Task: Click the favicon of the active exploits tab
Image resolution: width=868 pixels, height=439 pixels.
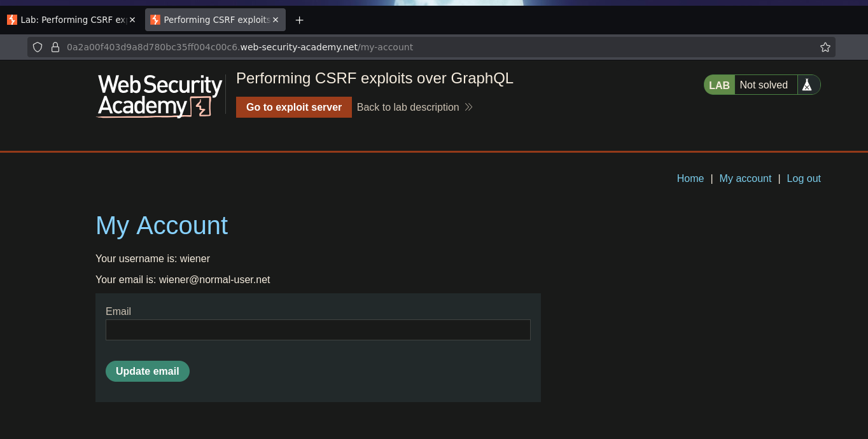Action: point(155,20)
